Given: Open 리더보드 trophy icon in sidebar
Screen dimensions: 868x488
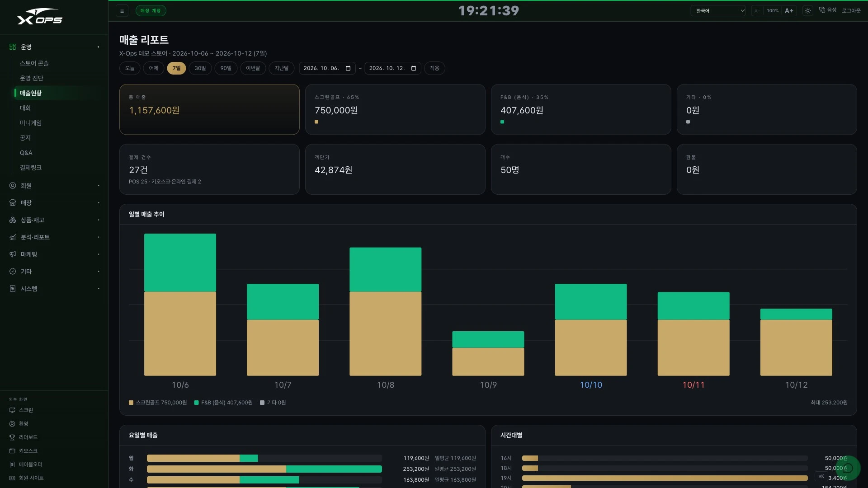Looking at the screenshot, I should tap(12, 437).
